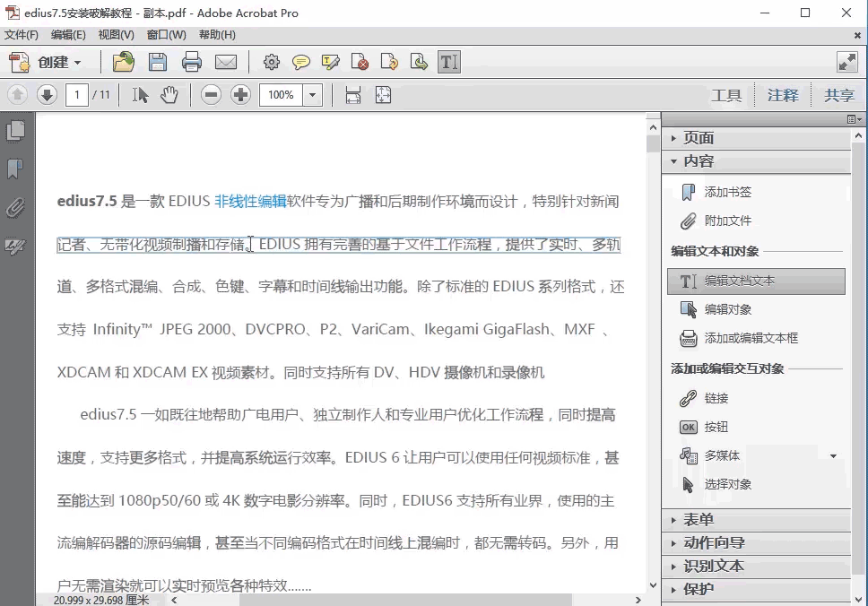This screenshot has height=606, width=868.
Task: Add a bookmark via 添加书签
Action: coord(726,191)
